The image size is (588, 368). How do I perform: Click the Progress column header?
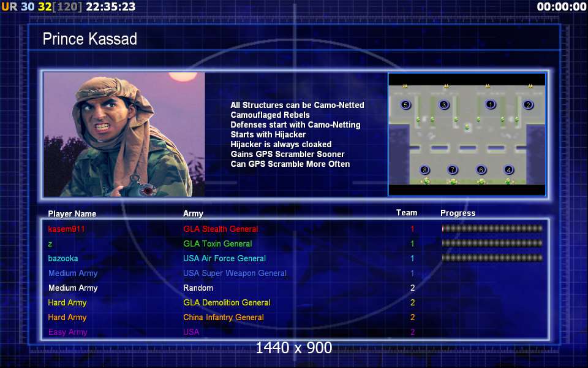coord(458,213)
